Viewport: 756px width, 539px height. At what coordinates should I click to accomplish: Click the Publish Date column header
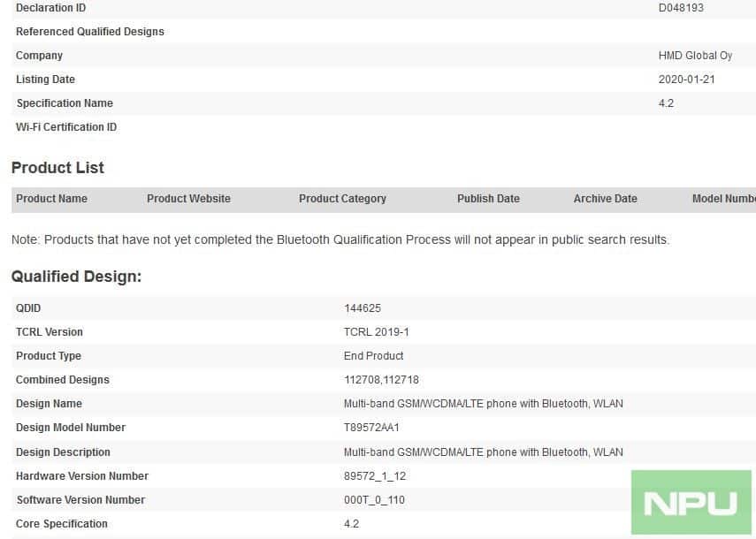[488, 199]
